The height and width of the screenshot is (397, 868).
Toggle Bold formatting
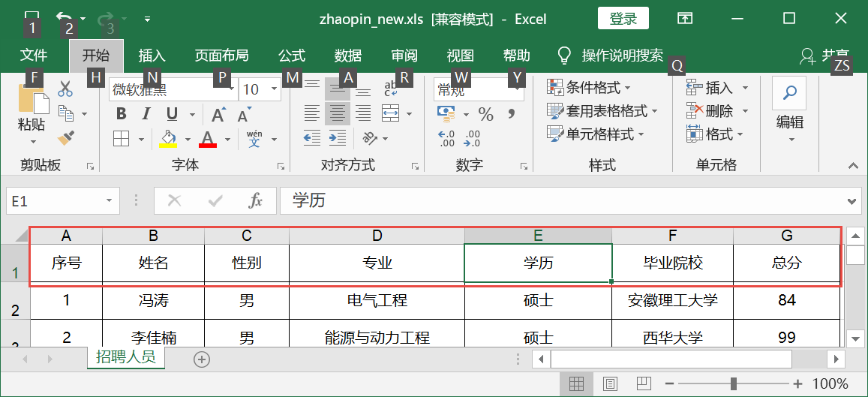click(x=121, y=114)
